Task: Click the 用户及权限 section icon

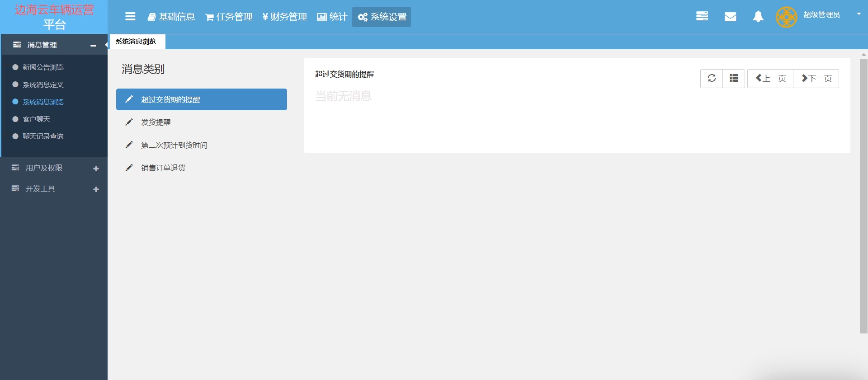Action: pos(15,168)
